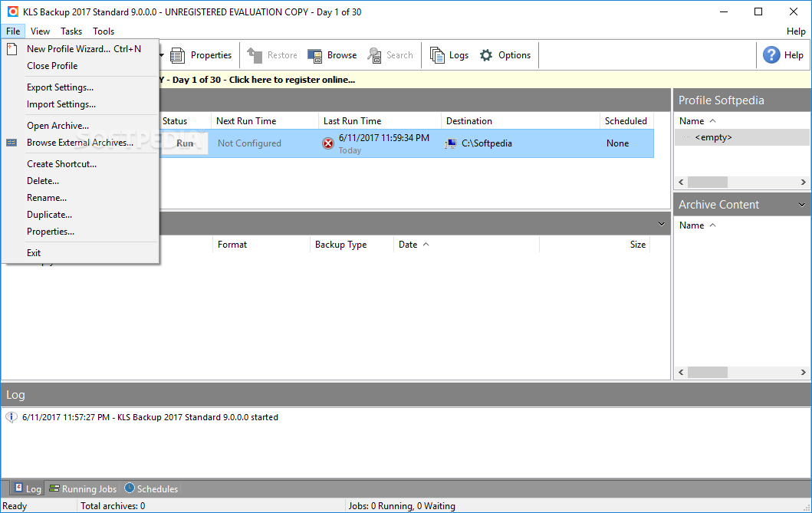Select Create Shortcut menu entry
This screenshot has width=812, height=513.
[81, 163]
